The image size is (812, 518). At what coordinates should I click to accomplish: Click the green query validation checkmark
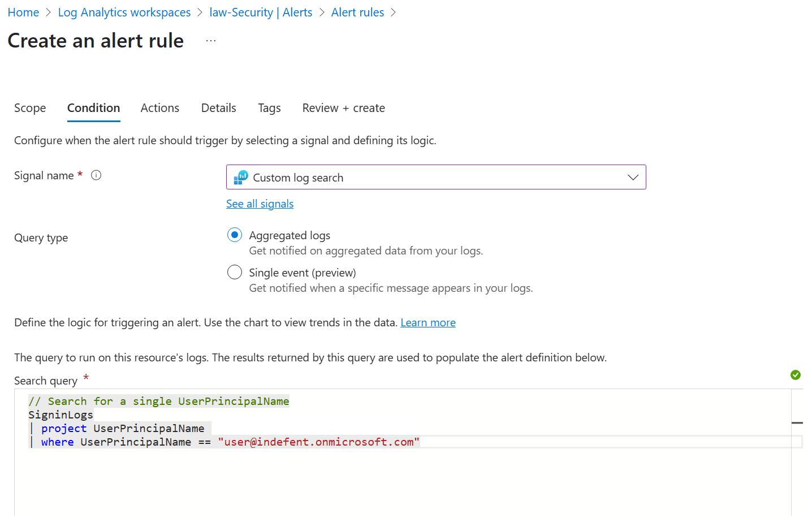(x=796, y=375)
